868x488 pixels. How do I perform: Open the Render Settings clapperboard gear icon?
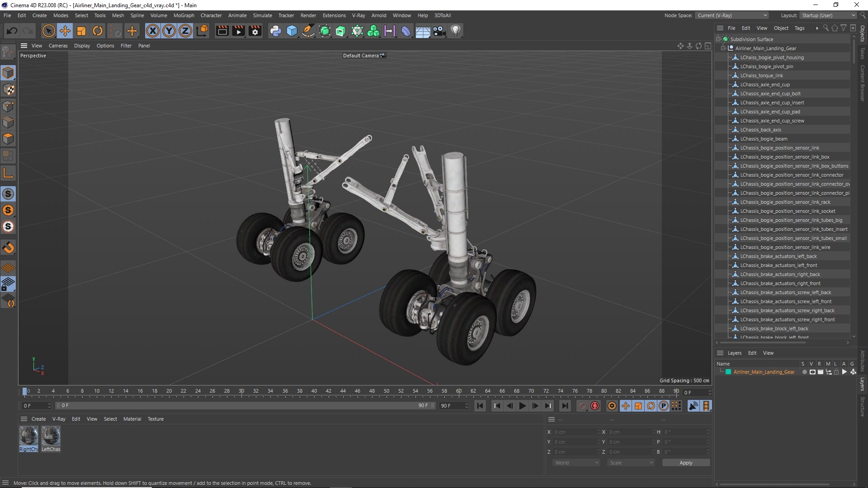pos(255,31)
